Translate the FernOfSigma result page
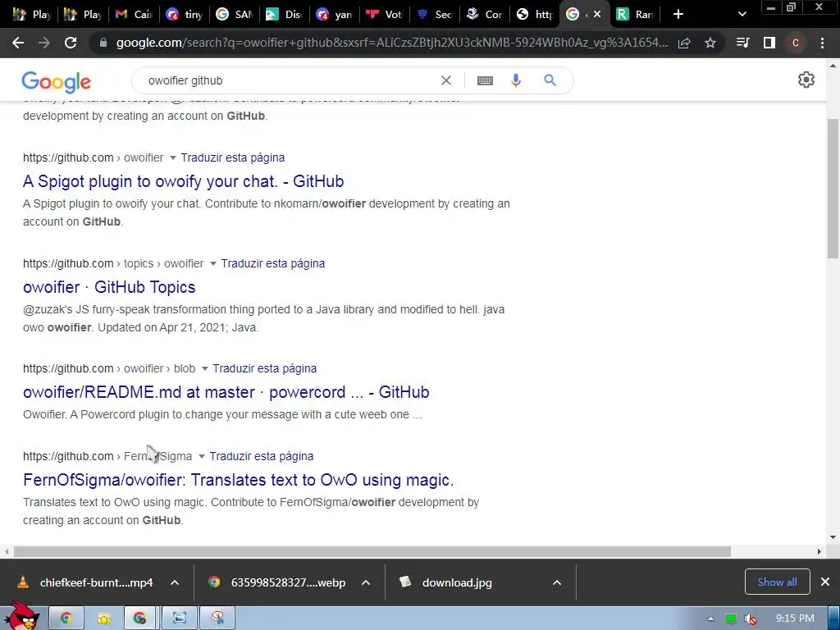 pos(262,456)
